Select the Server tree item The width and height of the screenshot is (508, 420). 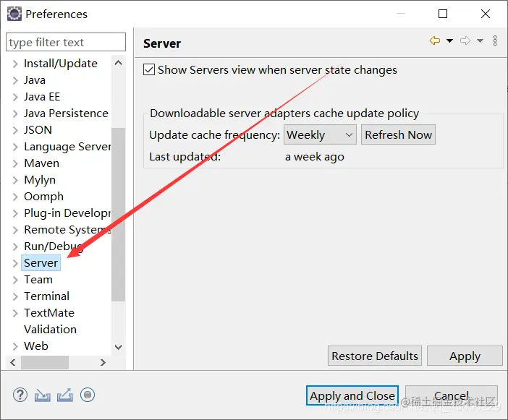[41, 262]
